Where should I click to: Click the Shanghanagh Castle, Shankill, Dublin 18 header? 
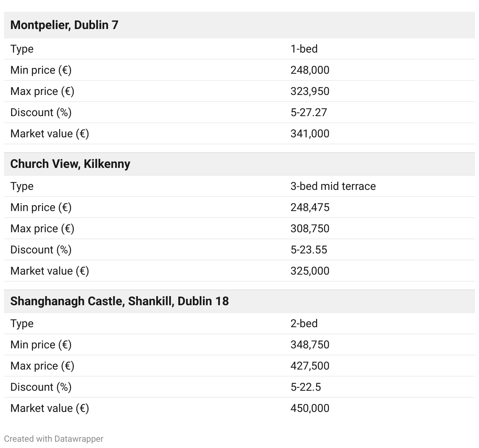click(x=119, y=301)
